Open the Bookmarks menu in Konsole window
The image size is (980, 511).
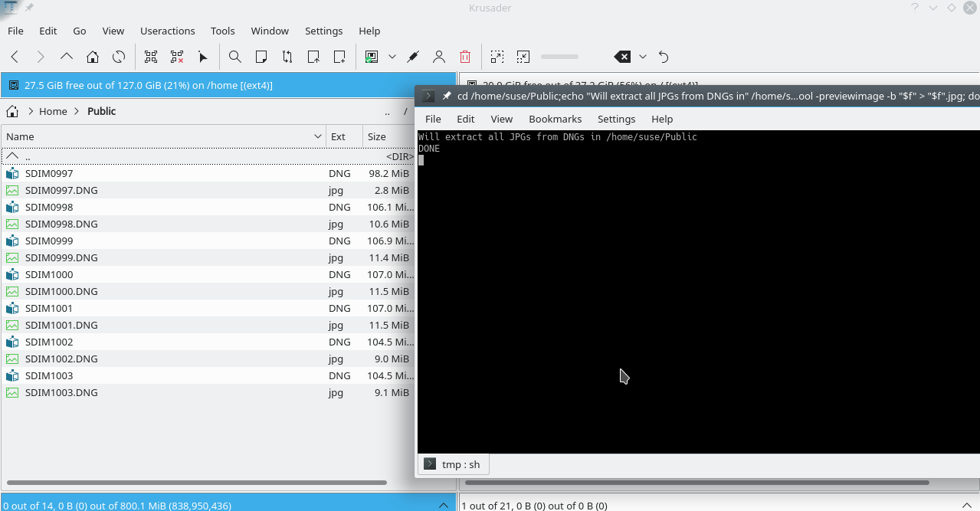(x=556, y=119)
